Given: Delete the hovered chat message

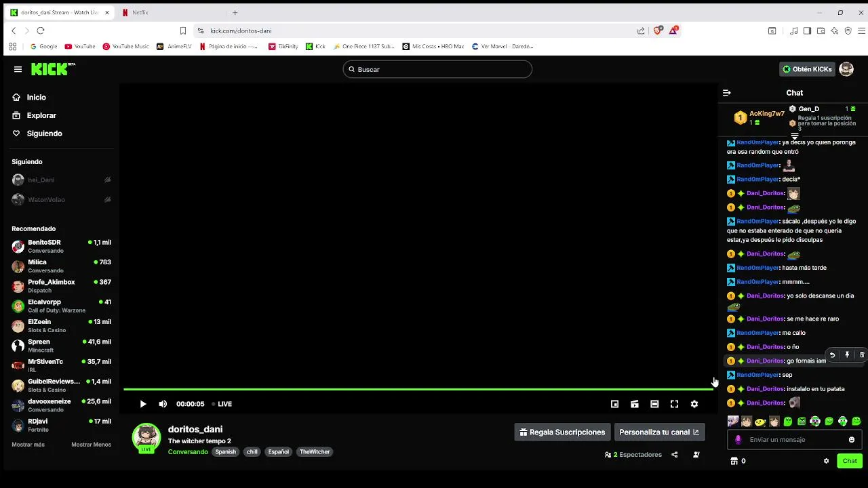Looking at the screenshot, I should tap(862, 355).
